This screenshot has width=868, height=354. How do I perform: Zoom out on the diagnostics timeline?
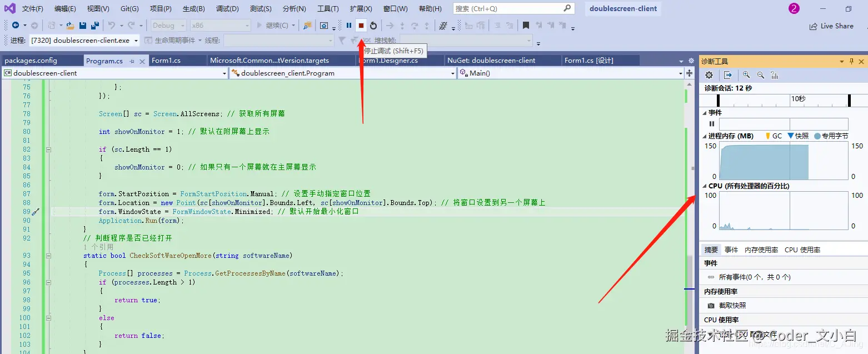[760, 75]
